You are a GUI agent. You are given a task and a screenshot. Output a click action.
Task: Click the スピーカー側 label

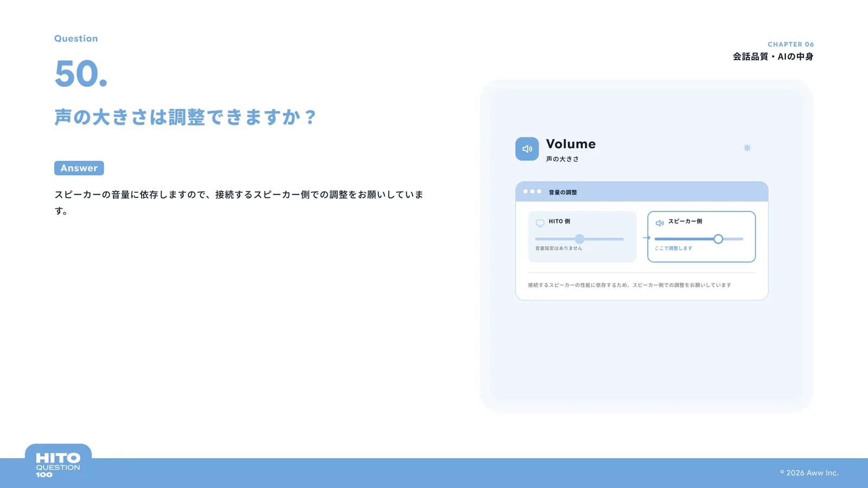pyautogui.click(x=685, y=221)
